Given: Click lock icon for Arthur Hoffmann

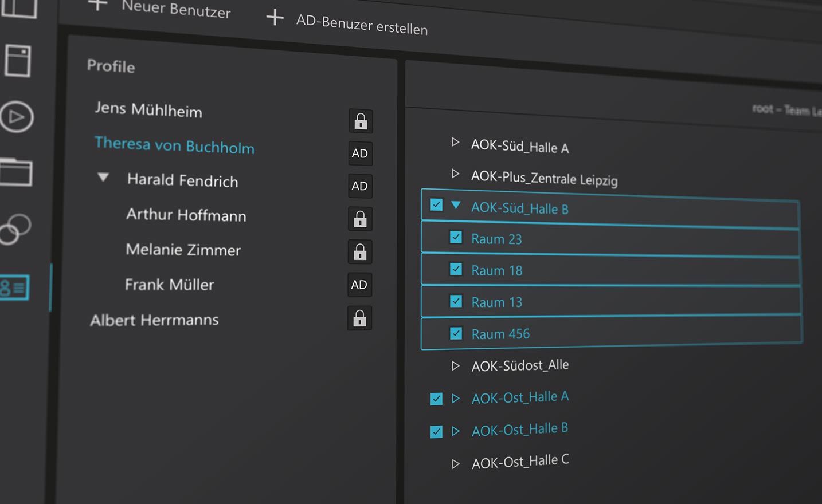Looking at the screenshot, I should 360,219.
